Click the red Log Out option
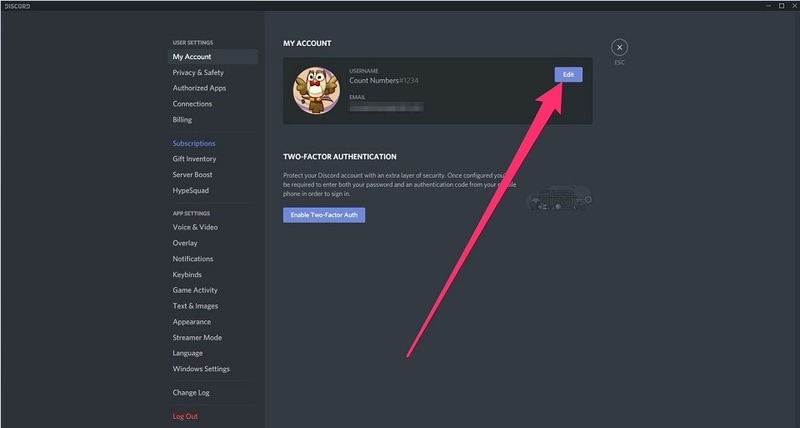The image size is (800, 428). [185, 416]
